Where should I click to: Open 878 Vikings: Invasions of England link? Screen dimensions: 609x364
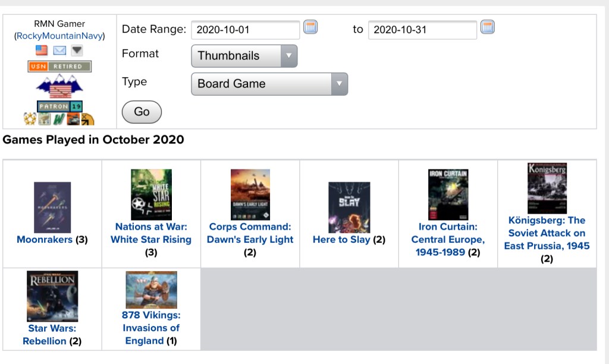(x=151, y=328)
